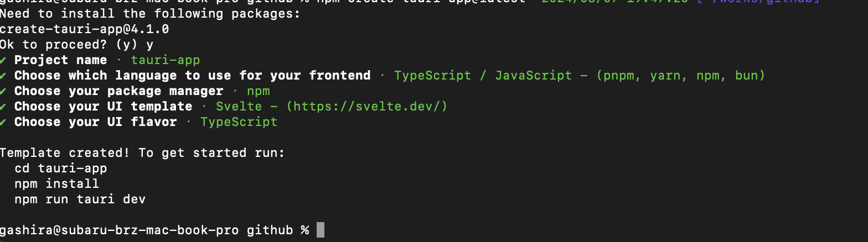Click the terminal cursor block at the prompt
Screen dimensions: 868x242
(x=320, y=230)
